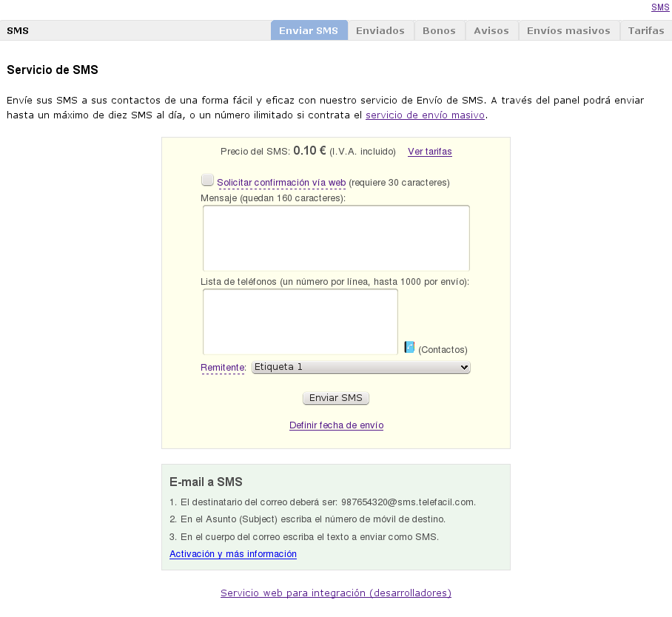Expand the Remitente dropdown showing Etiqueta 1
Viewport: 672px width, 617px height.
click(x=360, y=367)
